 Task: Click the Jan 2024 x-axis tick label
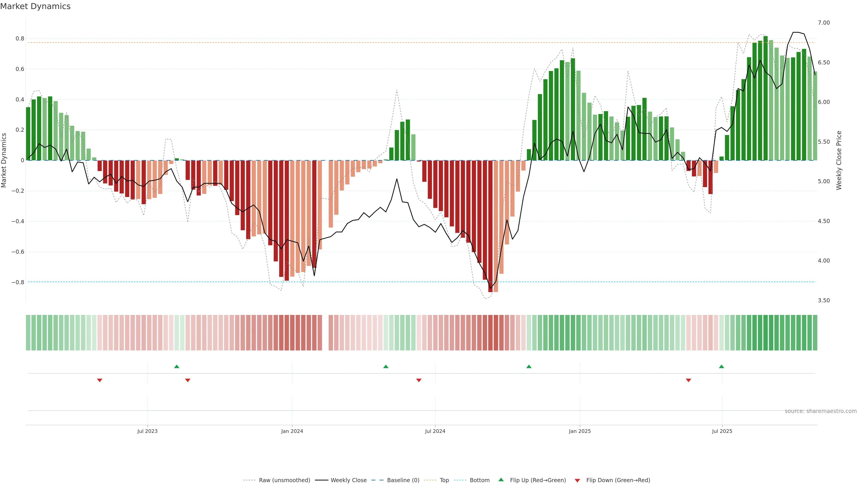pos(292,431)
